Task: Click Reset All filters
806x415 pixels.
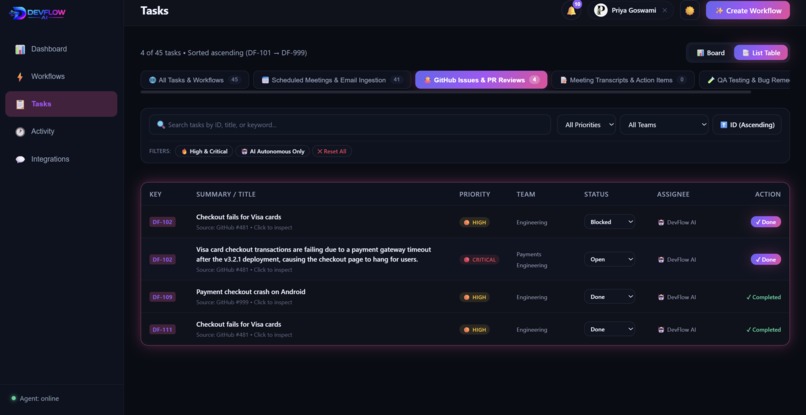Action: pyautogui.click(x=332, y=151)
